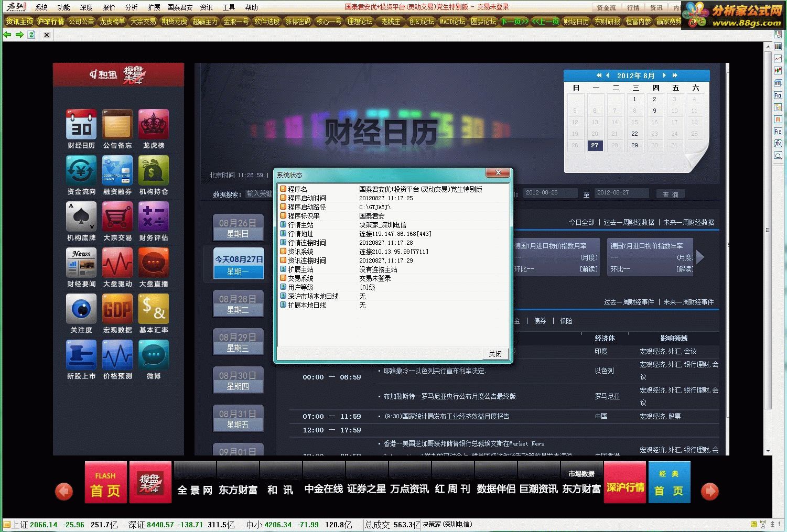Close the 系统状态 dialog with the X

(498, 173)
